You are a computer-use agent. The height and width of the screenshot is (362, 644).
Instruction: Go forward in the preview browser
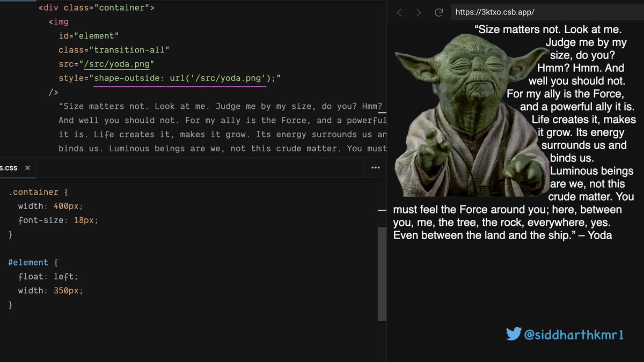click(419, 12)
